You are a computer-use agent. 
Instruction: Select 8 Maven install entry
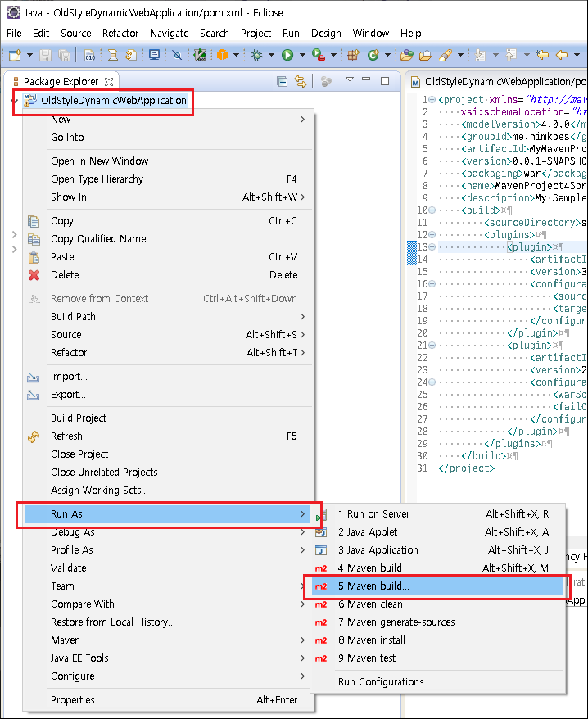click(437, 640)
